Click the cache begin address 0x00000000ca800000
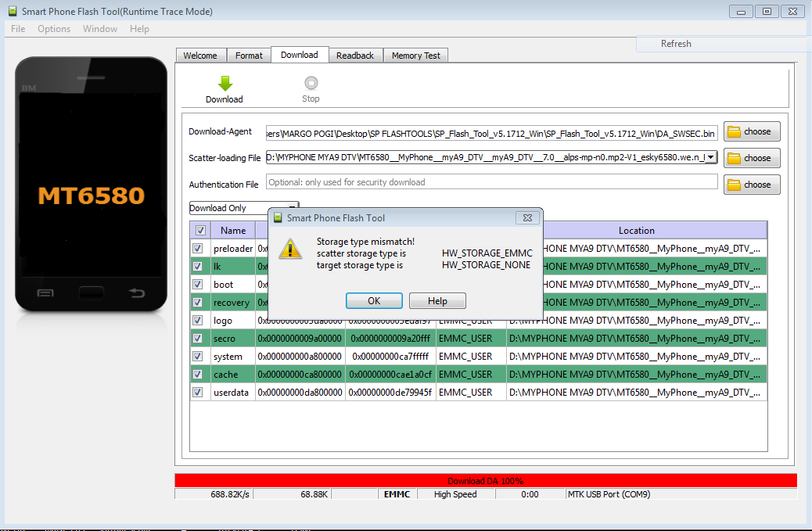Screen dimensions: 812x531 coord(300,374)
